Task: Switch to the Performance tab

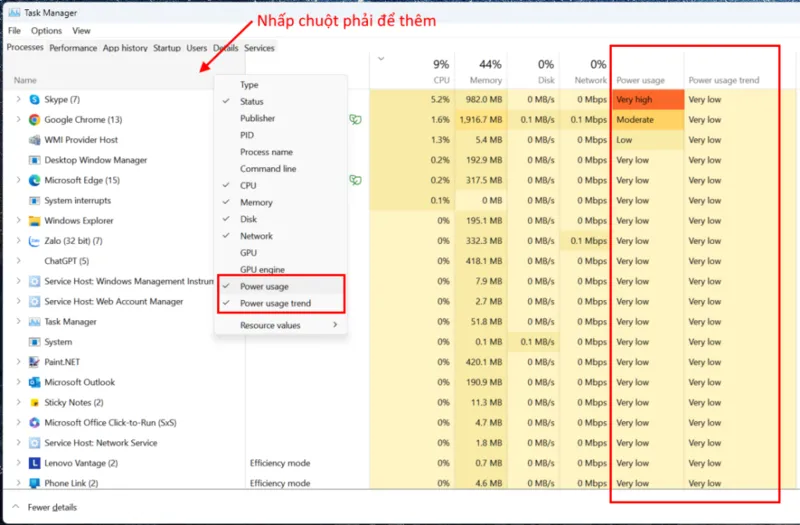Action: (73, 48)
